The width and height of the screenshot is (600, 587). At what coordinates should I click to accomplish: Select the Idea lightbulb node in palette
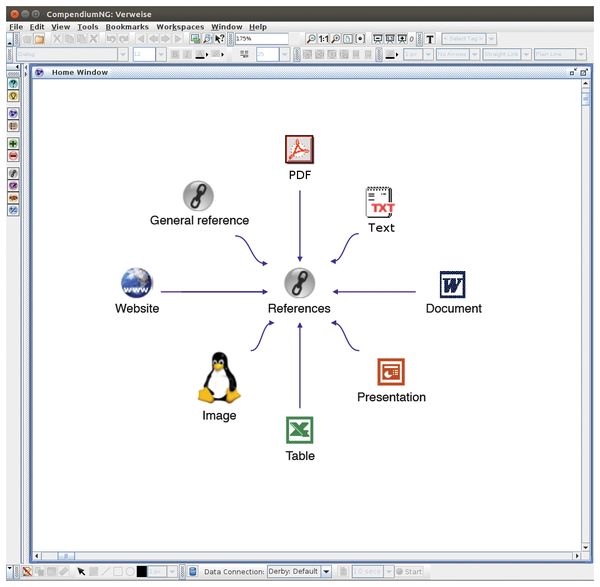13,96
